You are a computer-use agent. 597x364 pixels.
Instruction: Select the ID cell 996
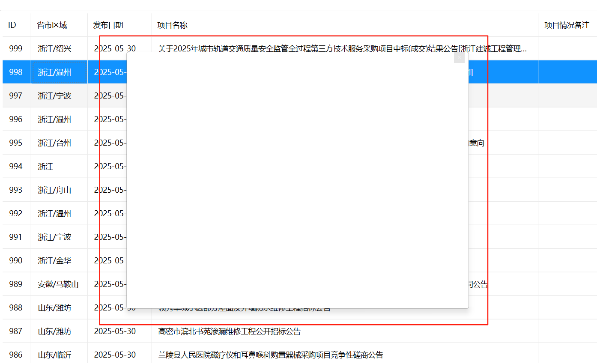[16, 119]
